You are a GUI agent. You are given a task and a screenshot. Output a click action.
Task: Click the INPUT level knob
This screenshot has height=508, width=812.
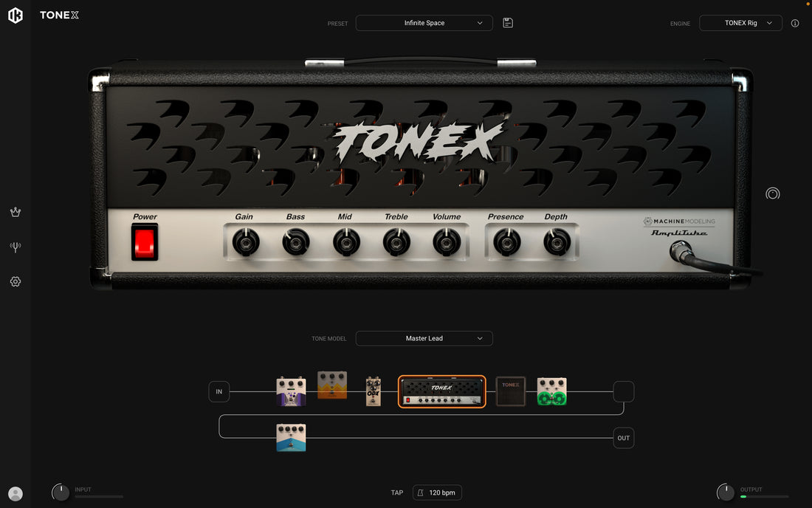pos(61,492)
